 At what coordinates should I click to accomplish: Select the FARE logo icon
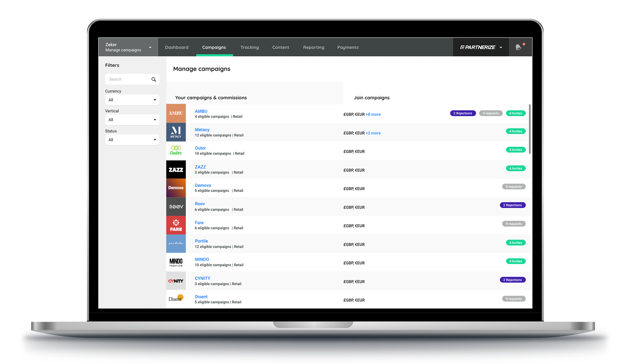point(176,225)
